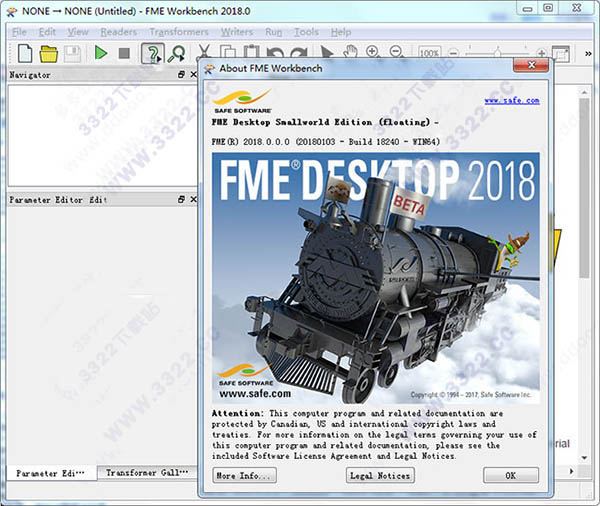Click the zoom out magnifier with minus
600x506 pixels.
[397, 51]
